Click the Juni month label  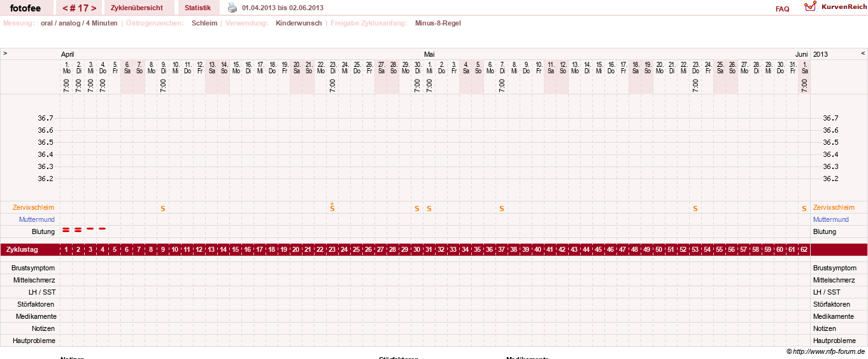coord(802,54)
